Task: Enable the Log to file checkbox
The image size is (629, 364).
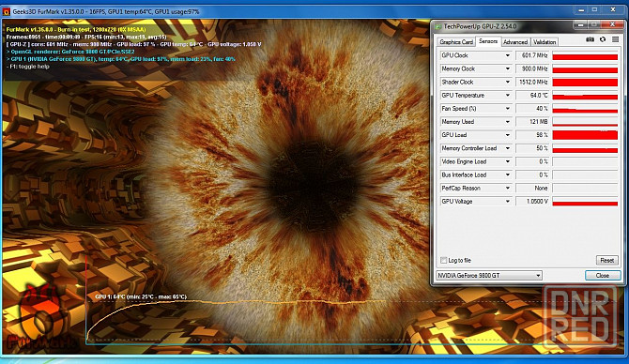Action: pos(444,260)
